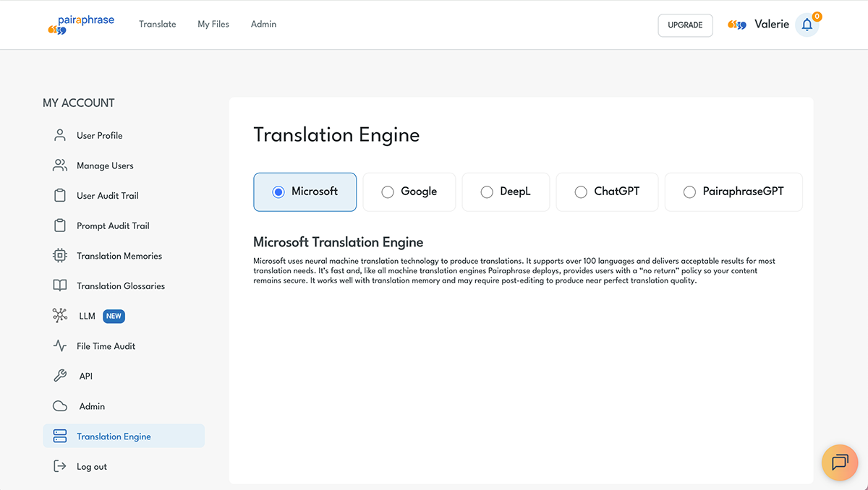
Task: Click the notification bell icon
Action: (x=807, y=24)
